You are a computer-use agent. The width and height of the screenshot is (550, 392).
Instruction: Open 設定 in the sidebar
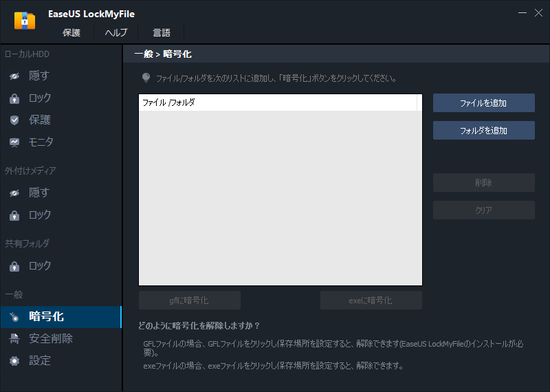tap(61, 361)
